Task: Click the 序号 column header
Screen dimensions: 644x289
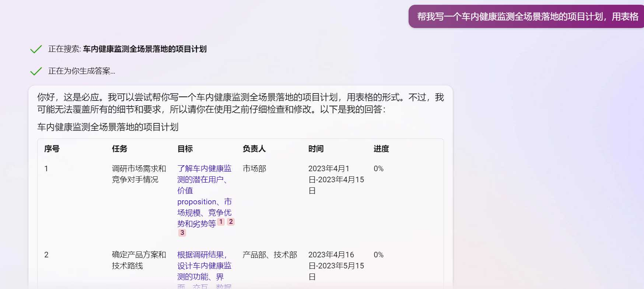Action: click(x=52, y=149)
